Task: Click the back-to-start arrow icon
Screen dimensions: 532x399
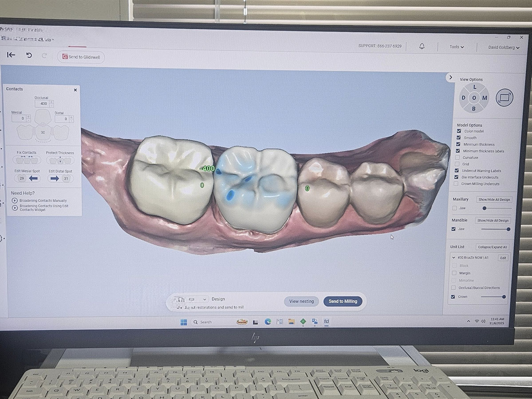Action: pyautogui.click(x=11, y=55)
